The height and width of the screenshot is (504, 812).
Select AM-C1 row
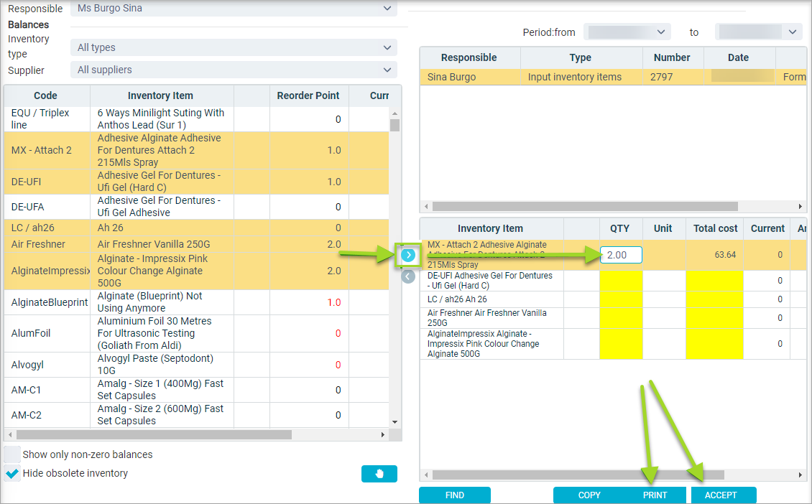tap(196, 390)
